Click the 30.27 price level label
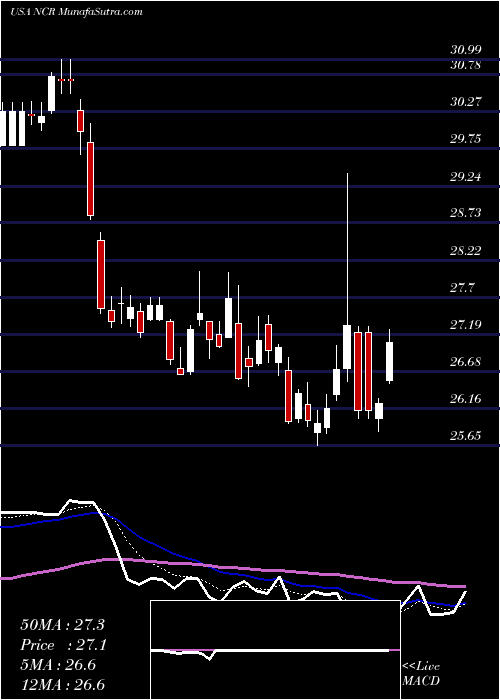The height and width of the screenshot is (700, 500). point(466,102)
